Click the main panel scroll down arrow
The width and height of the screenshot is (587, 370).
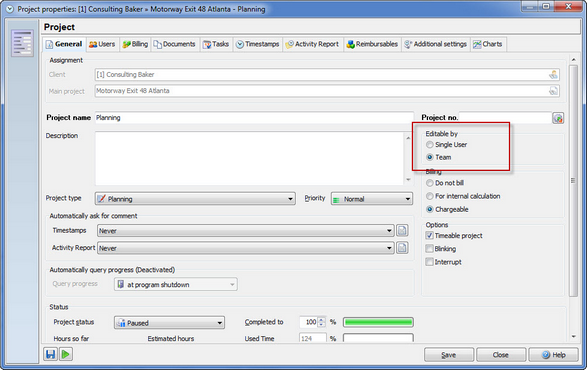tap(574, 337)
